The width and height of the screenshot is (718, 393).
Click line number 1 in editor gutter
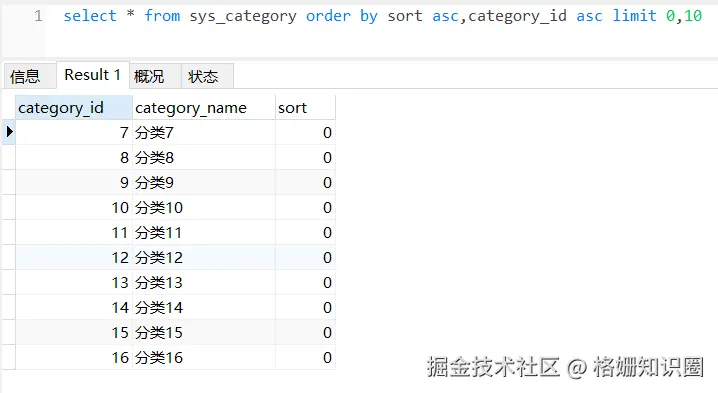pos(38,16)
